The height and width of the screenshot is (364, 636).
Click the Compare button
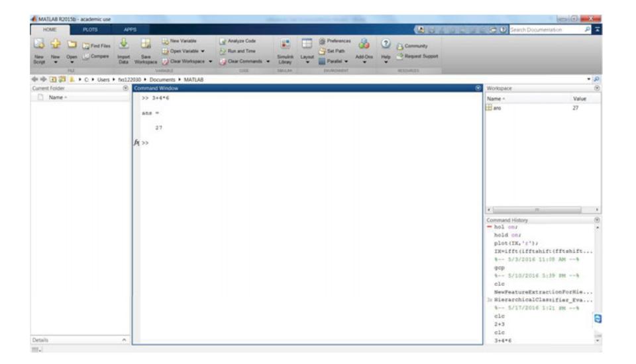point(95,56)
